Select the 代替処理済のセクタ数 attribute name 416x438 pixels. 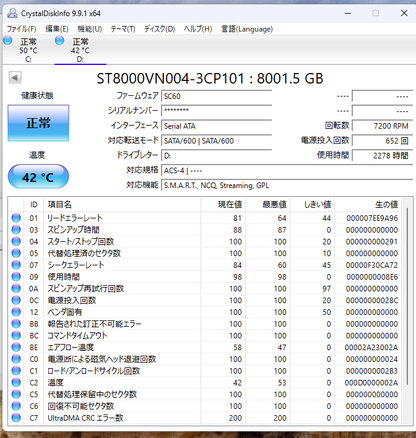[84, 253]
